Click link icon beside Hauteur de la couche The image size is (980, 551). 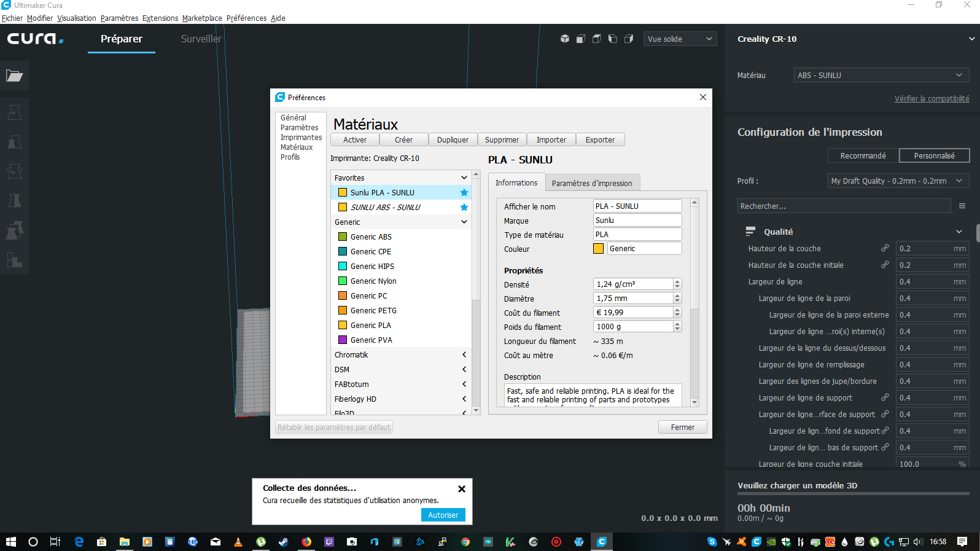click(x=885, y=248)
